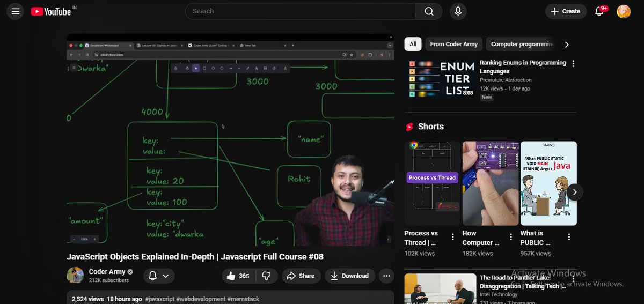The image size is (644, 304).
Task: Open Coder Army channel avatar
Action: point(75,276)
